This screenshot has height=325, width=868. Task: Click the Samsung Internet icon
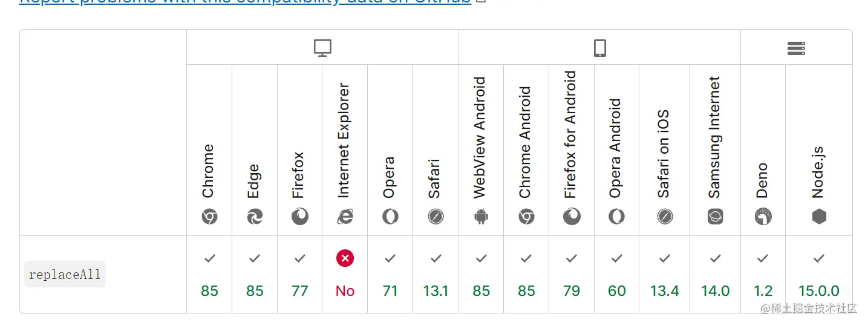[716, 217]
